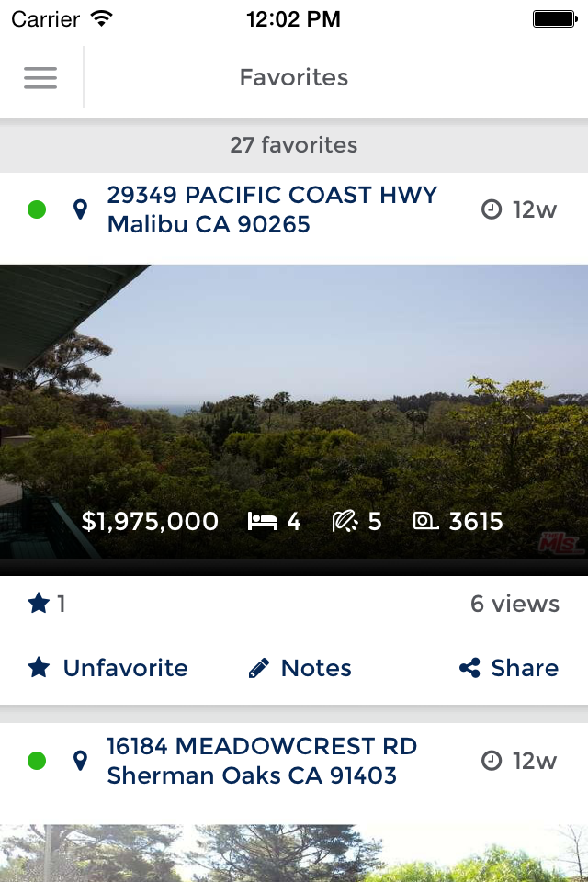Toggle the green status dot on the Malibu listing
This screenshot has width=588, height=882.
coord(37,209)
